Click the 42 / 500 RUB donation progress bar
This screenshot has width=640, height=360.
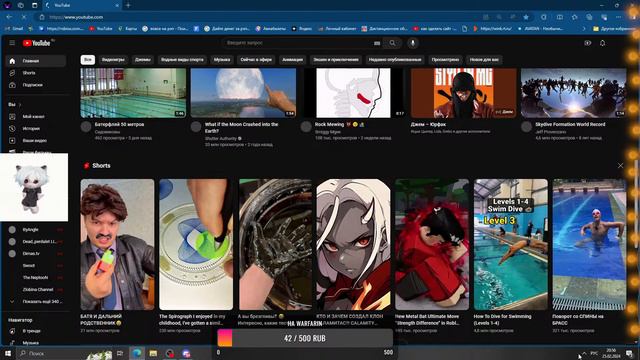pos(305,338)
